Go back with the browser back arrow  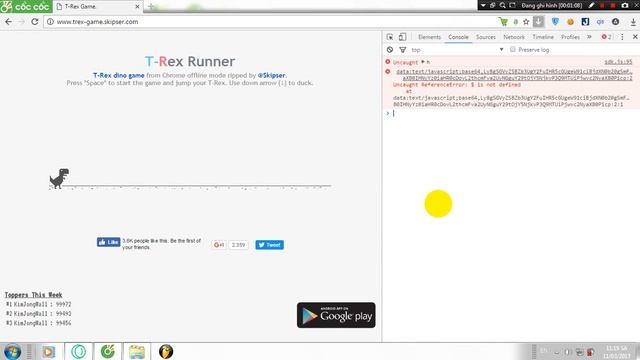[9, 22]
